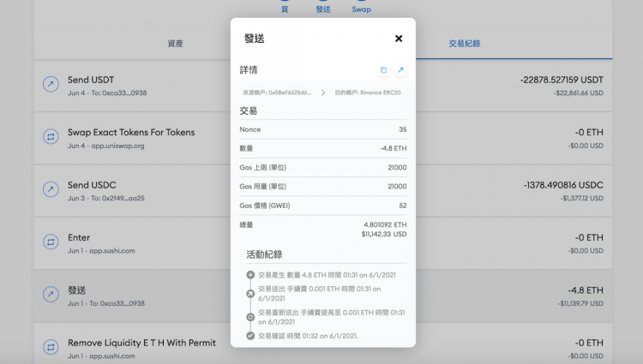
Task: Open transaction in block explorer arrow icon
Action: (400, 70)
